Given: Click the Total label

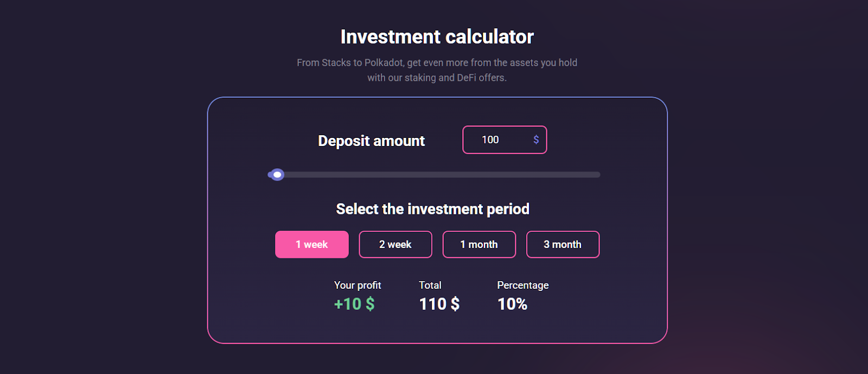Looking at the screenshot, I should 430,286.
